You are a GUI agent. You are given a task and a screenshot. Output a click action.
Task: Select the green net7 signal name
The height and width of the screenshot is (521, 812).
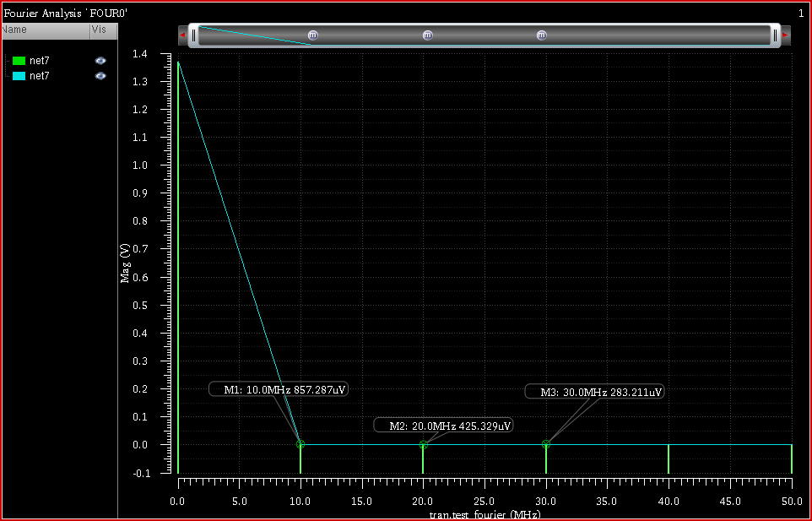(40, 61)
